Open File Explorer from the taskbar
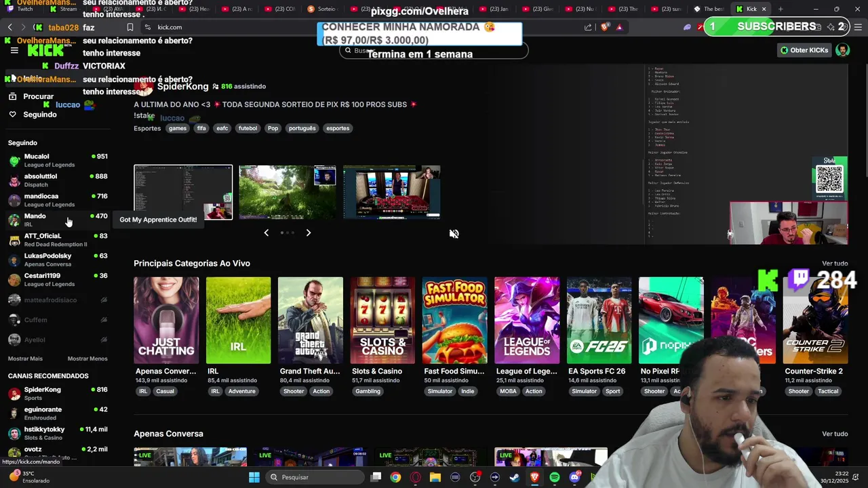Image resolution: width=868 pixels, height=488 pixels. 435,477
